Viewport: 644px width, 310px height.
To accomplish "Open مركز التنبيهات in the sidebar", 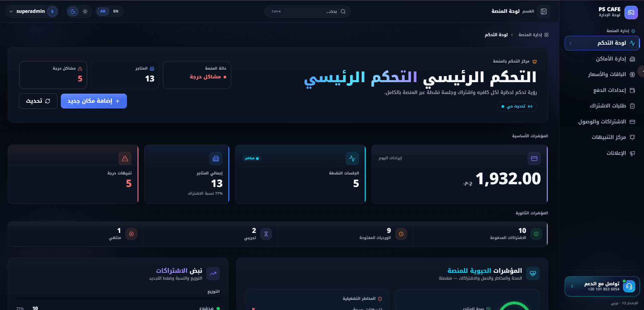I will tap(602, 137).
